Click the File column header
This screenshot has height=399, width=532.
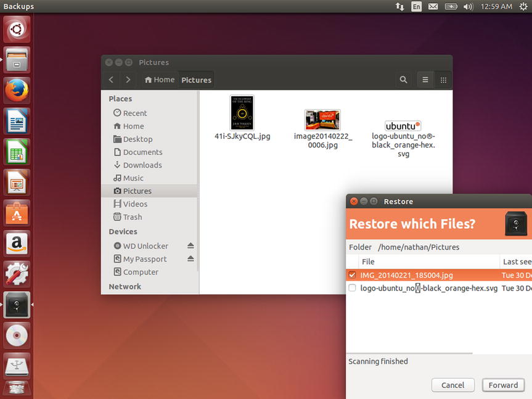click(x=368, y=261)
